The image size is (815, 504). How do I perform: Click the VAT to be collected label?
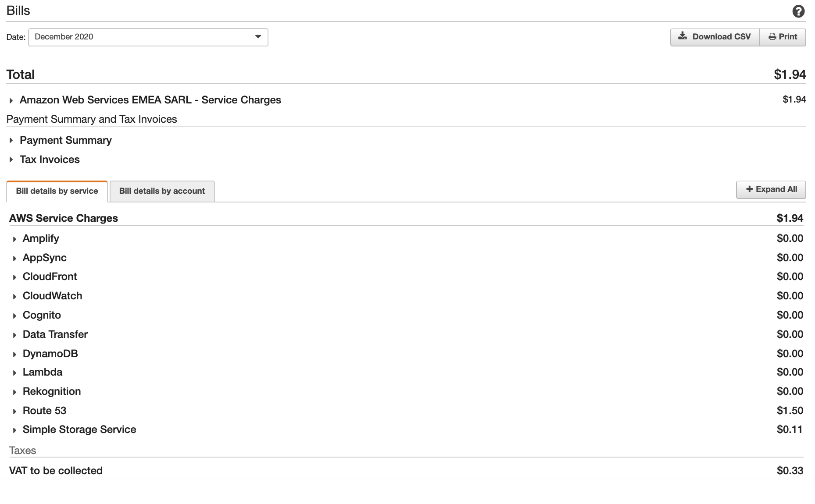[56, 471]
